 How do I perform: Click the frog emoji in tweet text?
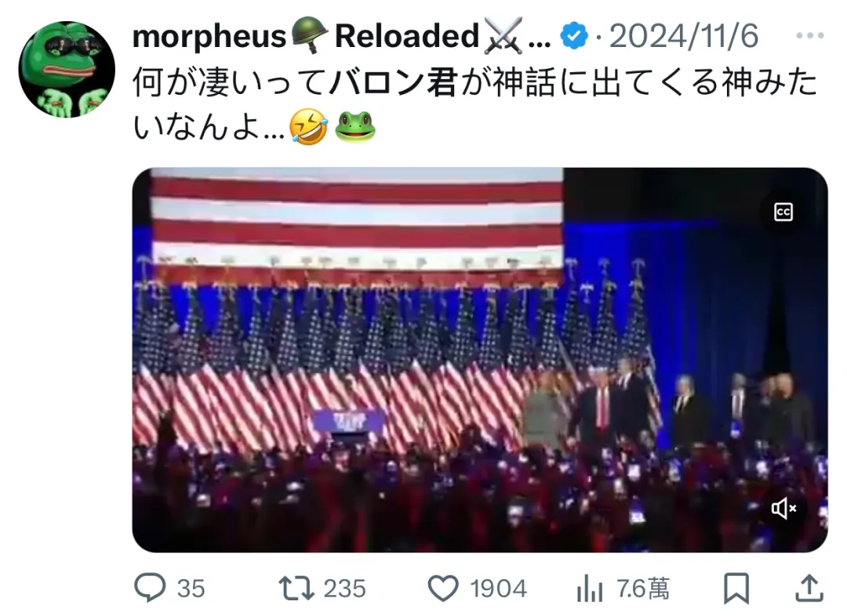click(x=355, y=126)
